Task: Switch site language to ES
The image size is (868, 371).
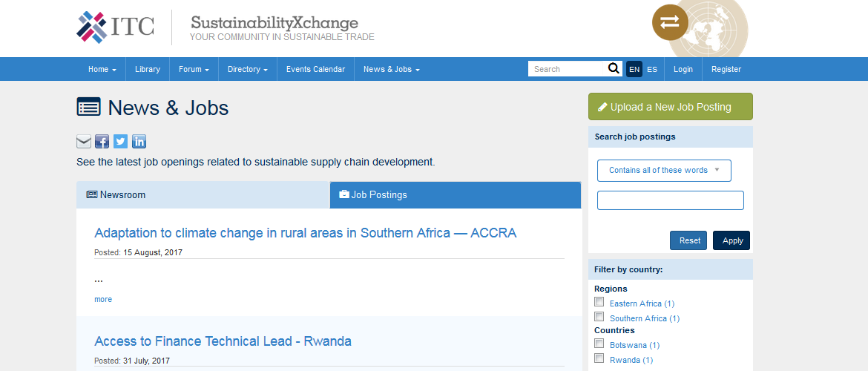Action: tap(652, 69)
